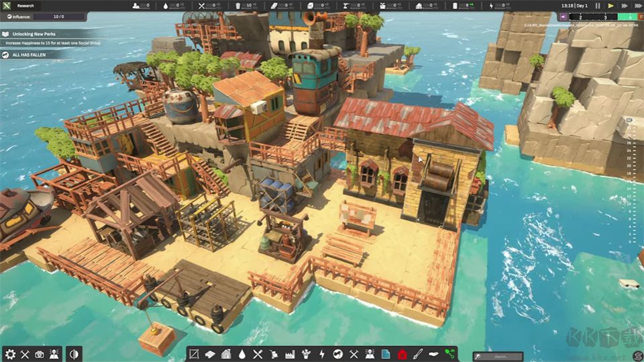Click the round S logo button bottom right
The height and width of the screenshot is (362, 644).
[637, 356]
